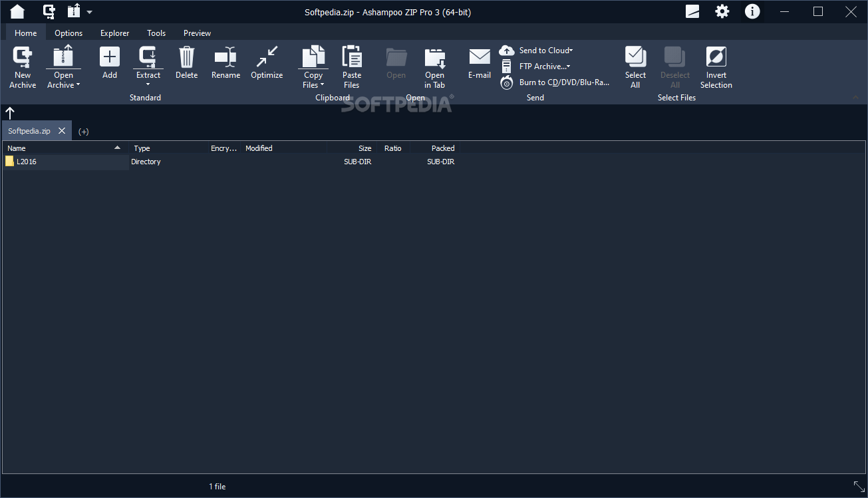The width and height of the screenshot is (868, 498).
Task: Sort by the Size column header
Action: [352, 148]
